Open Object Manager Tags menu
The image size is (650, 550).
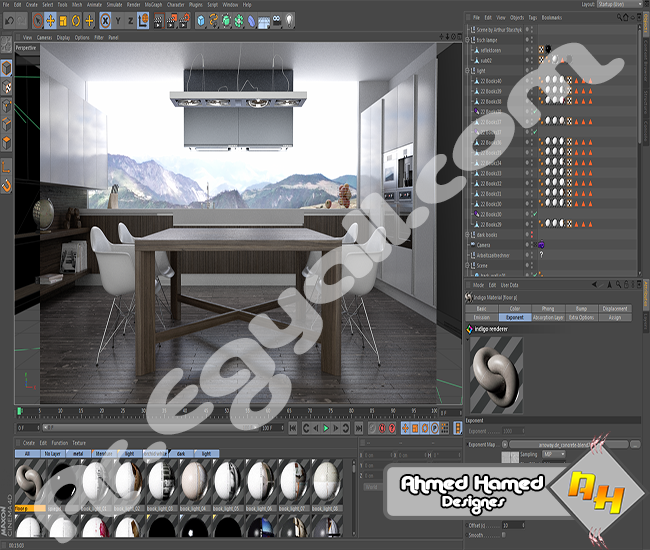[x=533, y=17]
